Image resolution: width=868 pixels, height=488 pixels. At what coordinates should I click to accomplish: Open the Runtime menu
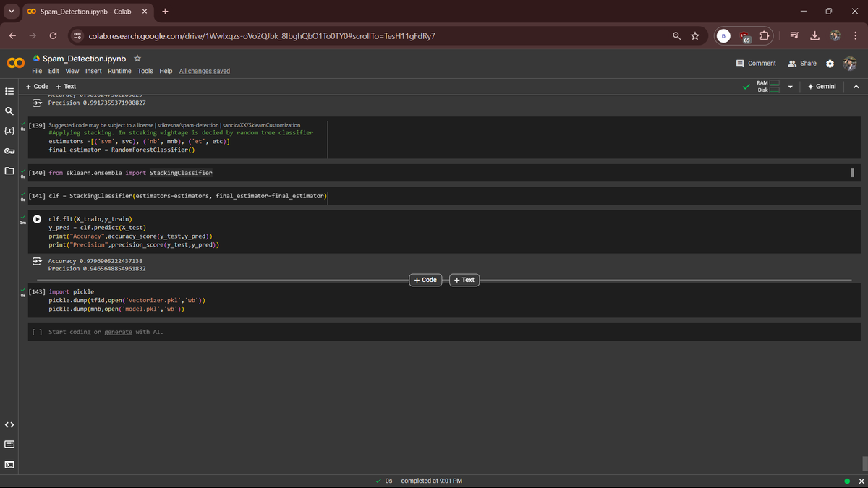(119, 71)
